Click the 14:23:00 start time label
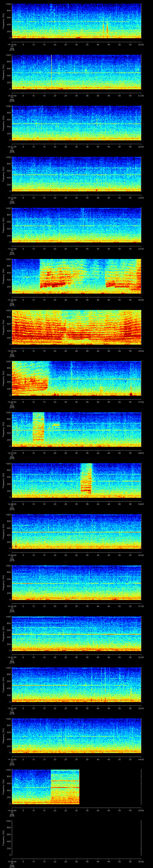Image resolution: width=153 pixels, height=868 pixels. pyautogui.click(x=12, y=249)
